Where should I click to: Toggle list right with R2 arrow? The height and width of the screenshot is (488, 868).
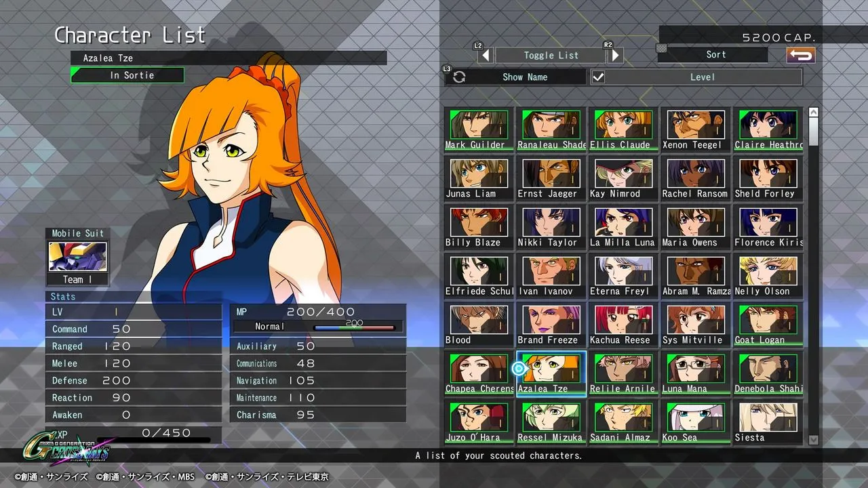point(616,56)
